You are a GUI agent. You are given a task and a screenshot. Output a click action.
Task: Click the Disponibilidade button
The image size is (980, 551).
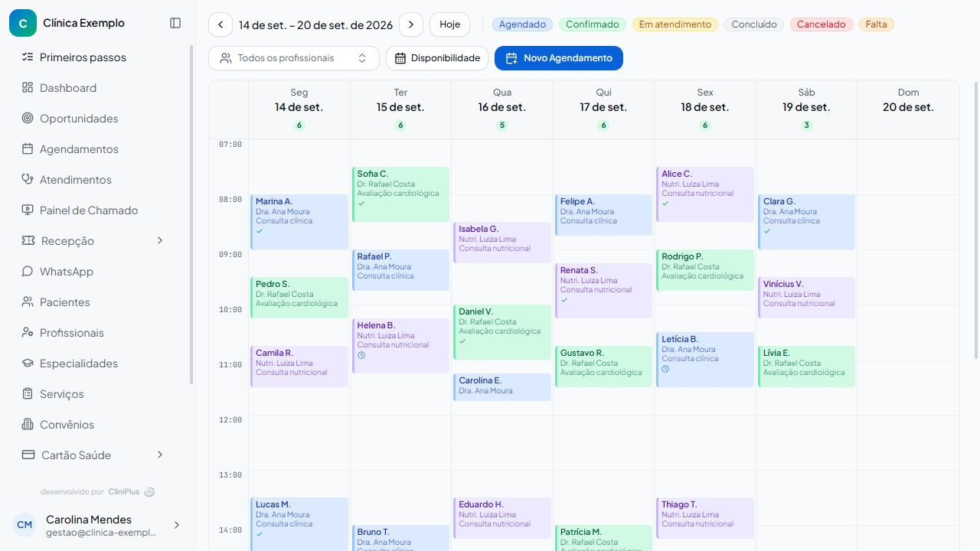[x=437, y=58]
